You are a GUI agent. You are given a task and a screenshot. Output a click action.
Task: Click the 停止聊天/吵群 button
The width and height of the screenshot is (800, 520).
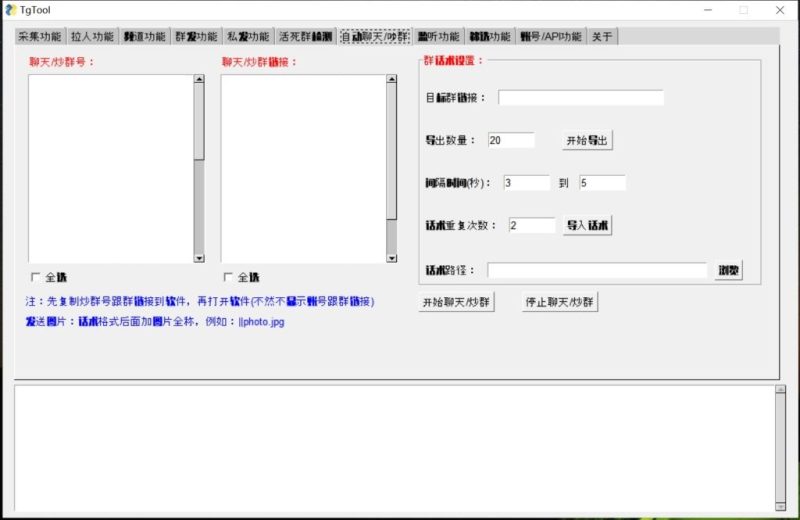tap(559, 302)
